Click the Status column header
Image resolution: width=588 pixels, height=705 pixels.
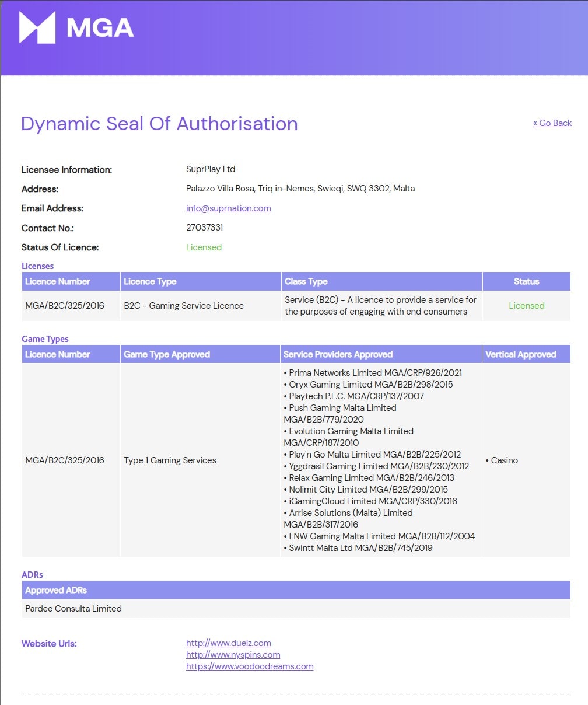pos(526,281)
